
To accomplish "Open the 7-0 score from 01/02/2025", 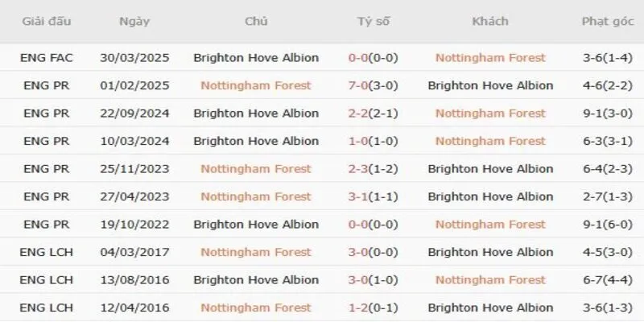I will [x=374, y=85].
